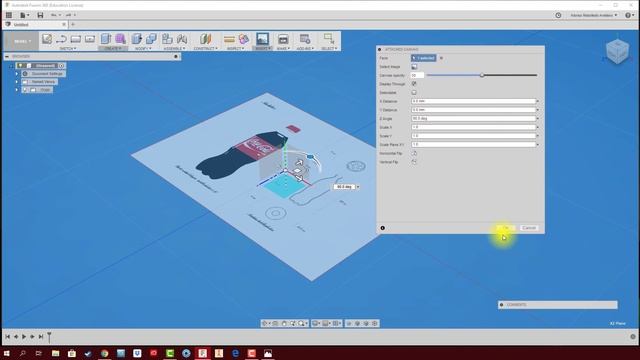
Task: Open the Y Distance field dropdown arrow
Action: coord(538,110)
